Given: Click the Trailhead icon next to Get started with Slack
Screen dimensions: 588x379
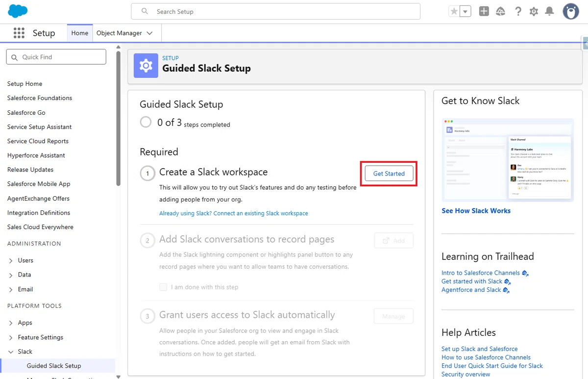Looking at the screenshot, I should [508, 281].
